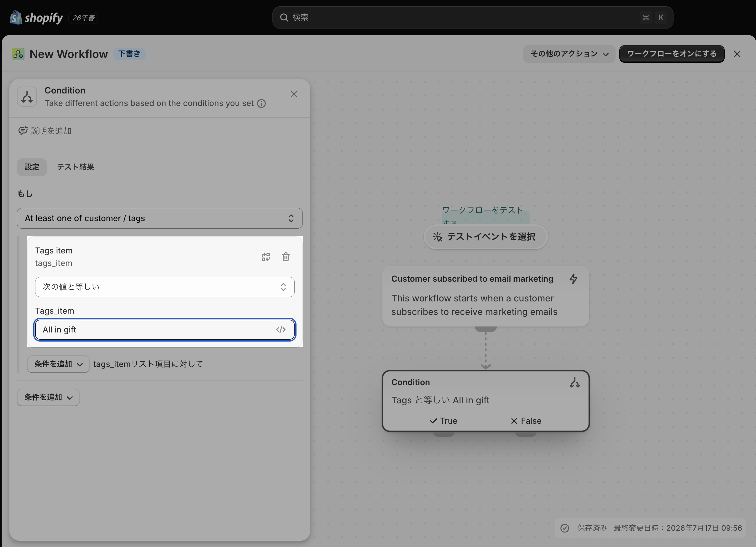Click the lightning bolt trigger icon

[x=573, y=279]
